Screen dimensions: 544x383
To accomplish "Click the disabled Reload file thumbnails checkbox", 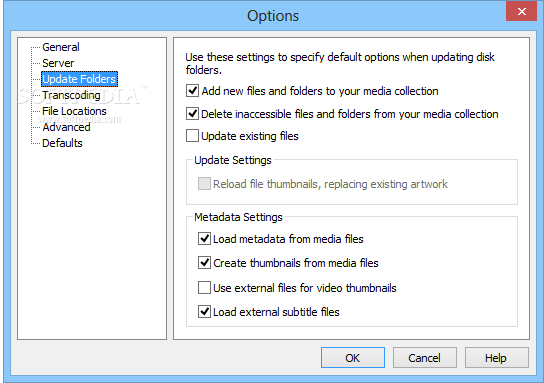I will (204, 184).
